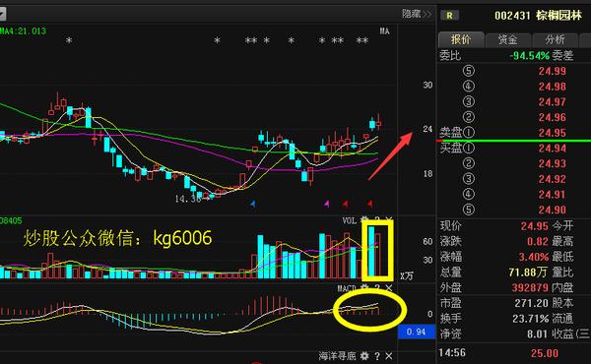Image resolution: width=591 pixels, height=364 pixels.
Task: Collapse the side panel with 隐藏>>
Action: 416,14
